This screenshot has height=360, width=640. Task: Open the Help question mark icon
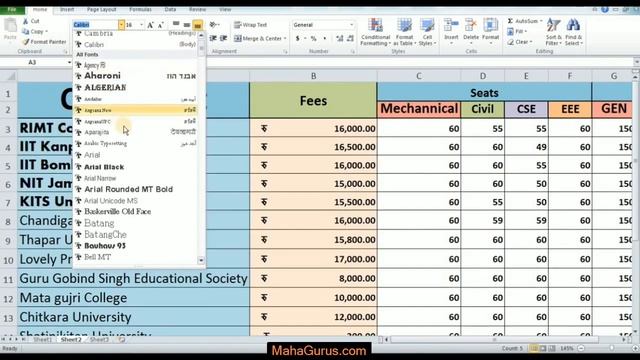point(605,9)
